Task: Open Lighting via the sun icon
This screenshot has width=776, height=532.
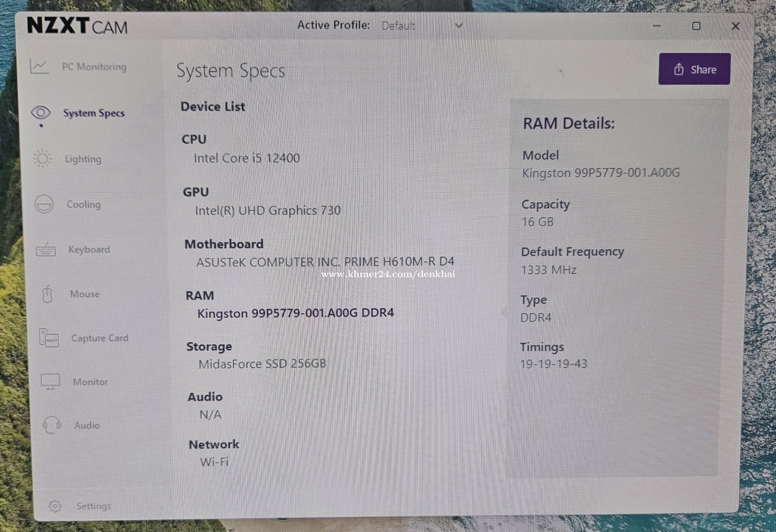Action: [x=42, y=158]
